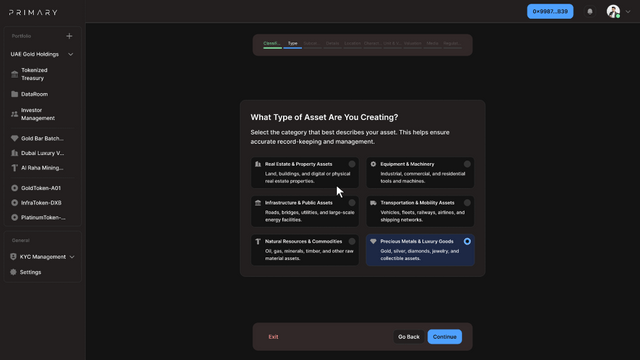Click wallet address 0x9987...839 button
640x360 pixels.
pyautogui.click(x=550, y=11)
